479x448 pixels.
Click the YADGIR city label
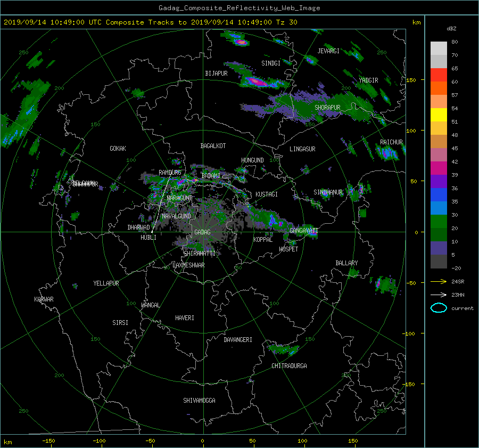pos(368,80)
